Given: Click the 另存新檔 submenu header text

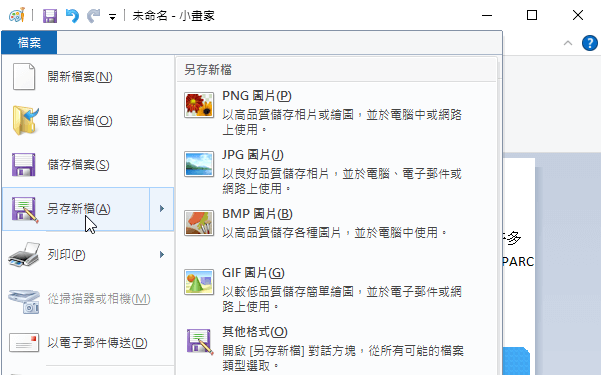Looking at the screenshot, I should [x=208, y=70].
